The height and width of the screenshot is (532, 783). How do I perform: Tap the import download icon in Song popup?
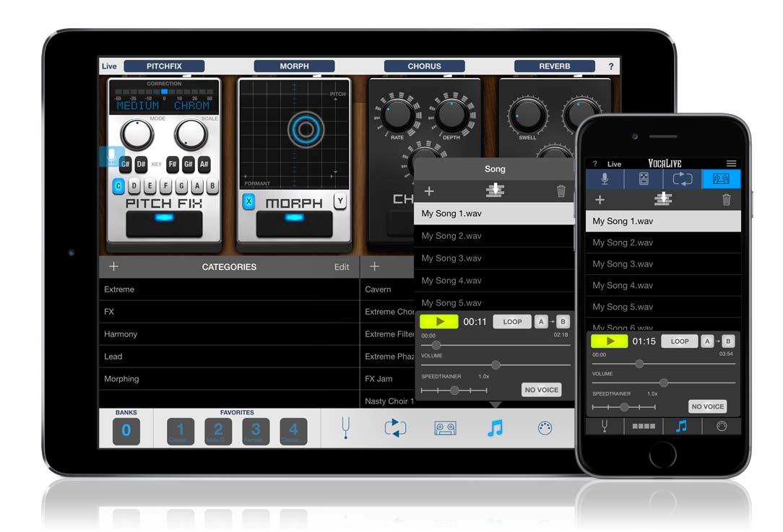pos(495,191)
